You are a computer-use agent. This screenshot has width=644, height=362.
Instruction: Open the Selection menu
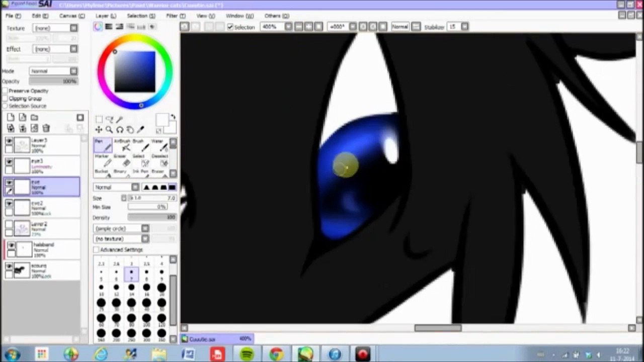[x=140, y=16]
